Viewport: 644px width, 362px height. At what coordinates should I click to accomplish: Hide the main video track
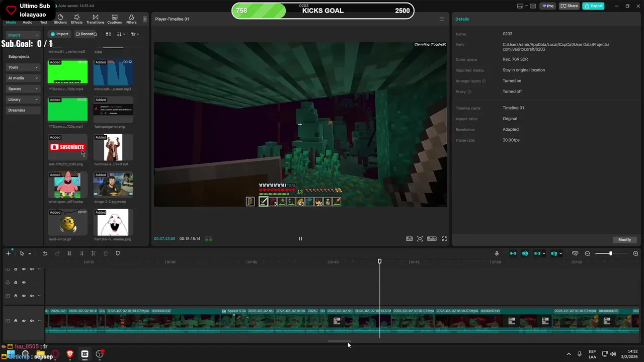coord(24,320)
